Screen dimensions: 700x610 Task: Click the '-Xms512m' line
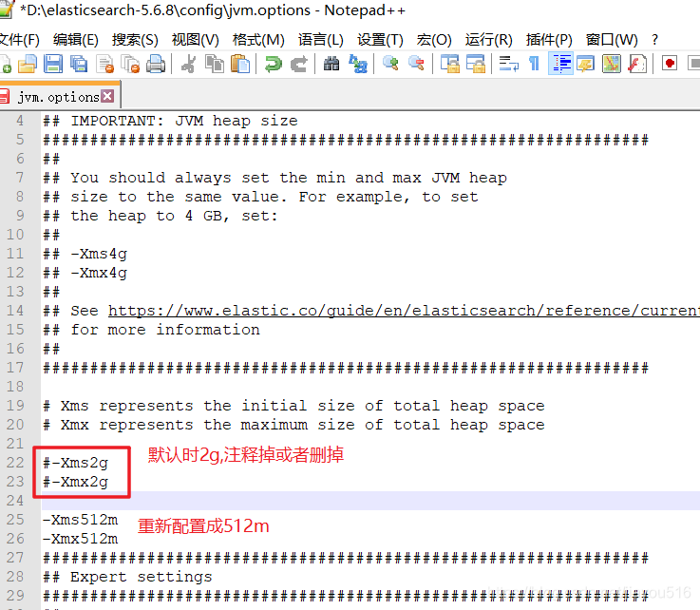coord(81,521)
